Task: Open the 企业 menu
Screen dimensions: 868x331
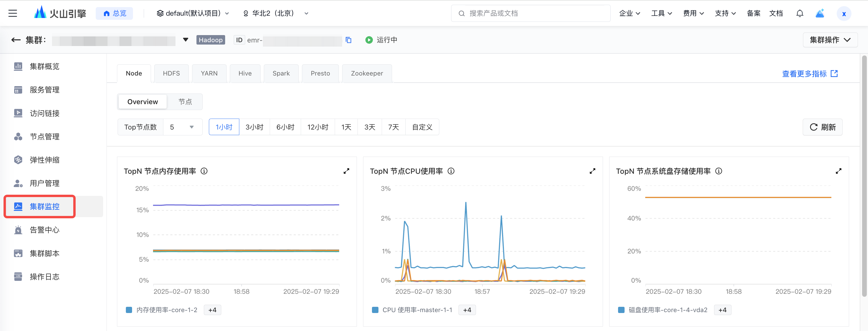Action: (x=630, y=14)
